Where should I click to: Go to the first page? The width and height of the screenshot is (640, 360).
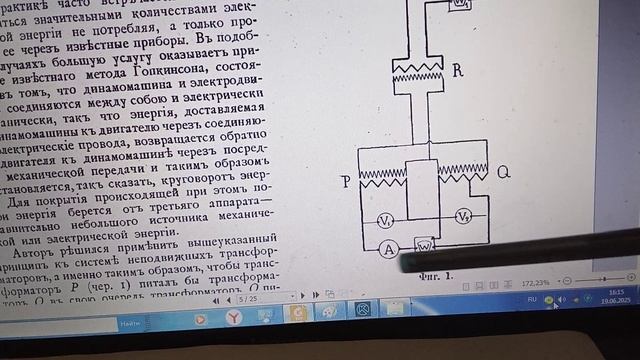(216, 301)
